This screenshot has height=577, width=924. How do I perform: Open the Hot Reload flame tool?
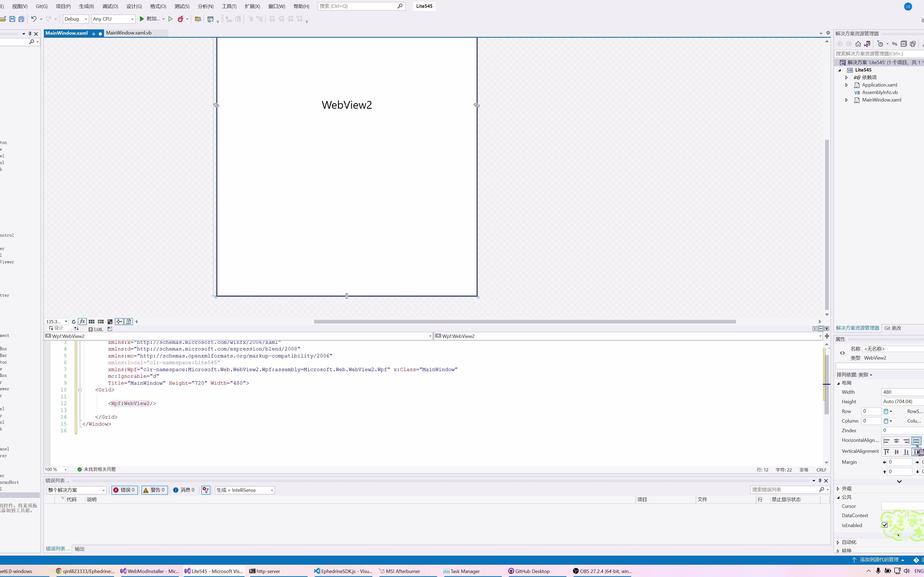180,19
